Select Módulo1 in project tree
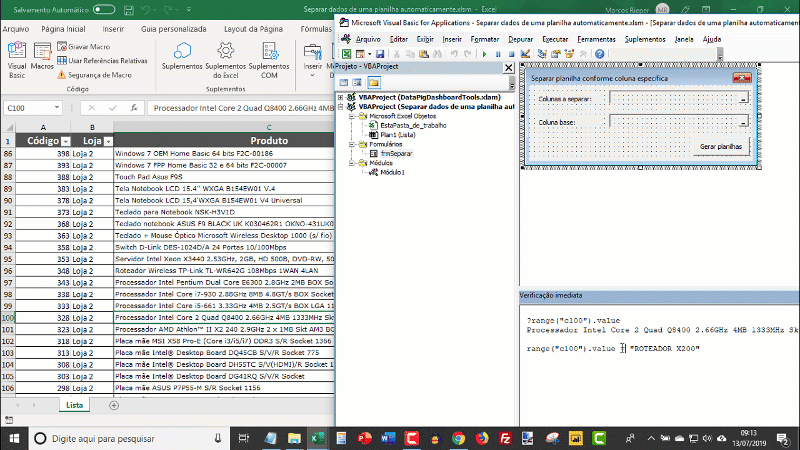The image size is (800, 450). [392, 172]
